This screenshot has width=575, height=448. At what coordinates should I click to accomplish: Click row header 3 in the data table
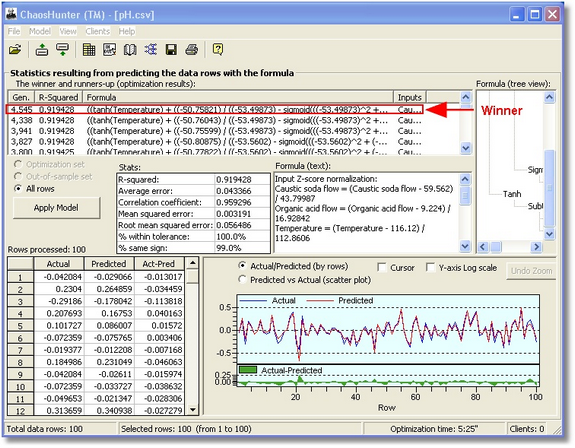tap(20, 302)
